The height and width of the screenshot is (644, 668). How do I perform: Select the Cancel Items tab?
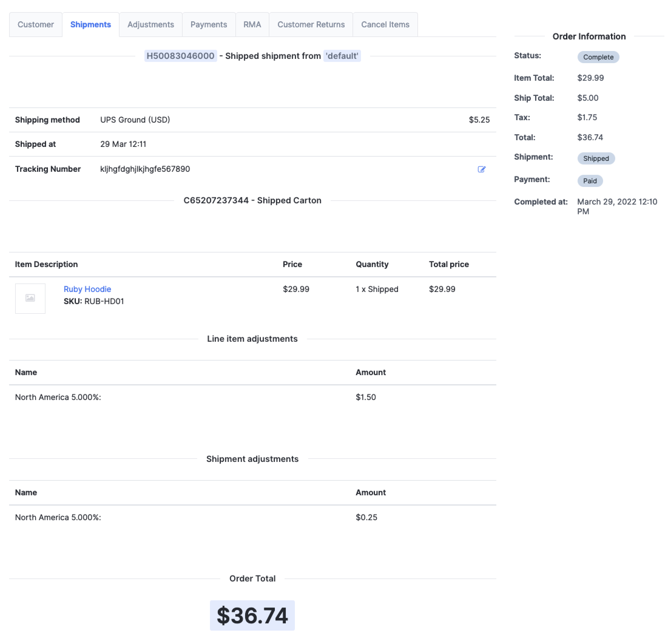[385, 24]
